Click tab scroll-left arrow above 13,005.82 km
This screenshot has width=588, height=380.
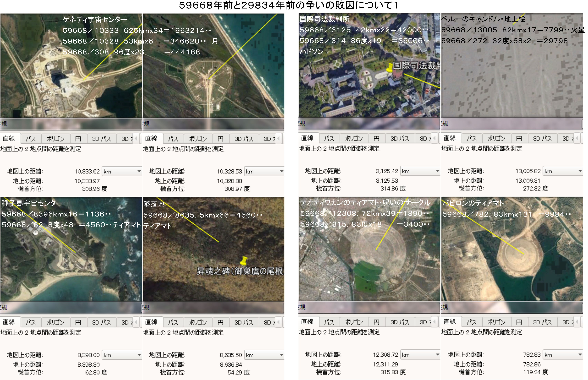pos(577,138)
